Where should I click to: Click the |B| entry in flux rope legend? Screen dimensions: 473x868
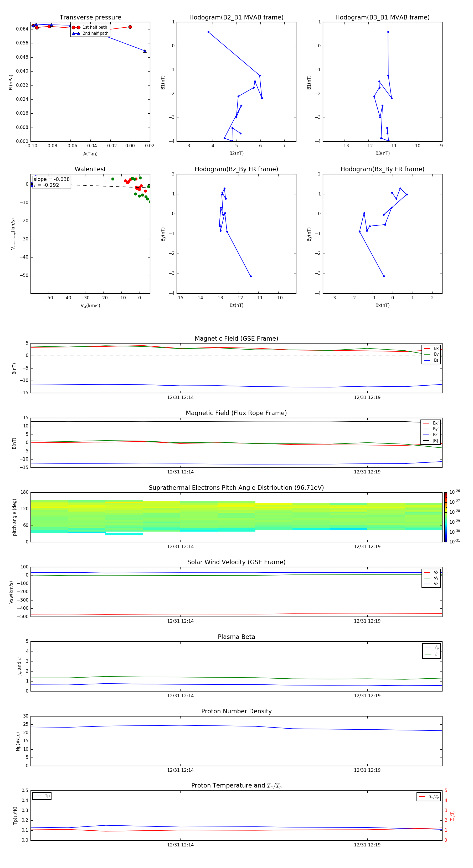pyautogui.click(x=431, y=441)
